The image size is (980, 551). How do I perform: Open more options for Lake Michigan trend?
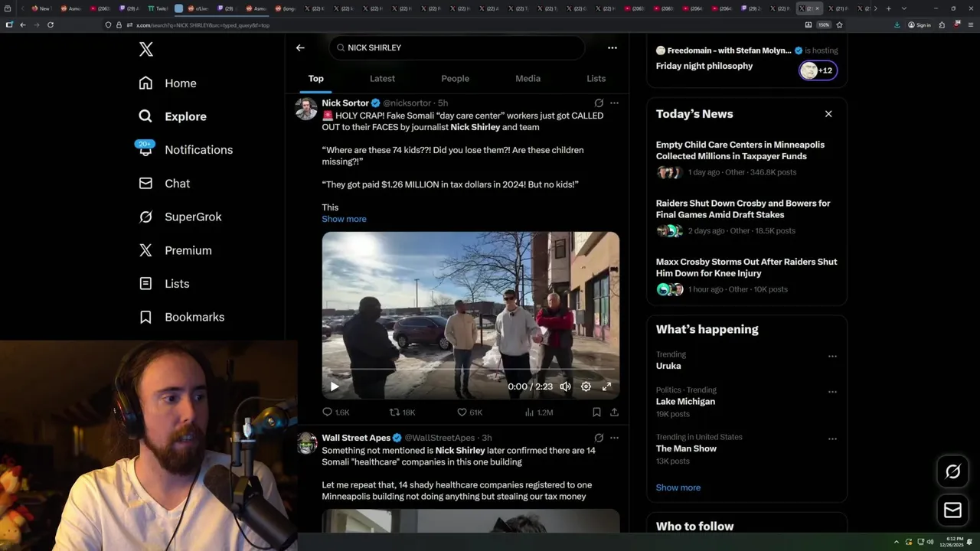(832, 392)
